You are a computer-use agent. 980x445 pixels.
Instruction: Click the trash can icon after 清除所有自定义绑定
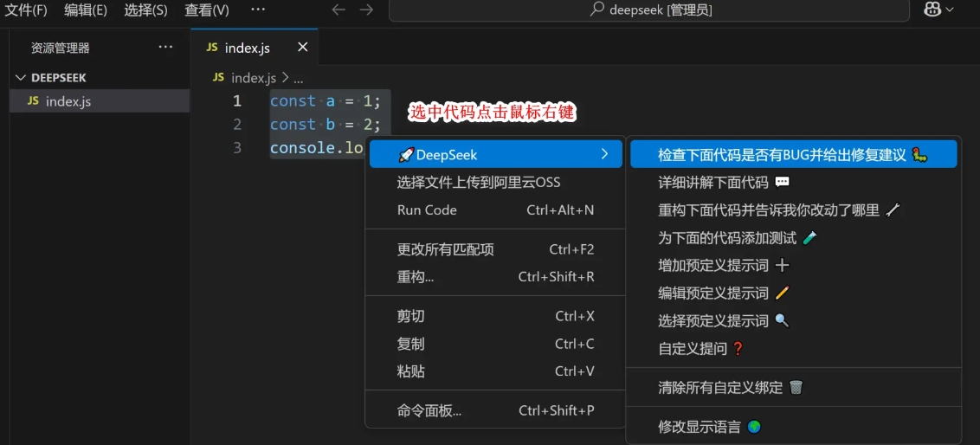[796, 388]
